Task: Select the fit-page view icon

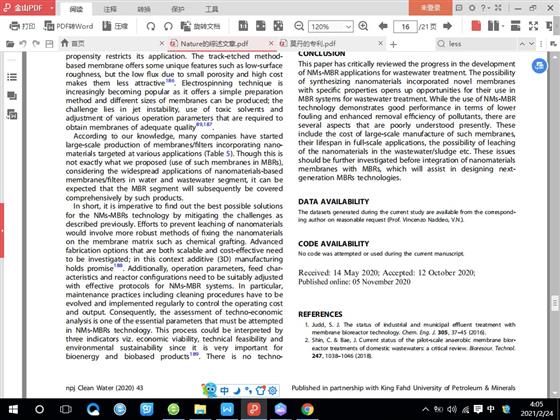Action: tap(278, 26)
